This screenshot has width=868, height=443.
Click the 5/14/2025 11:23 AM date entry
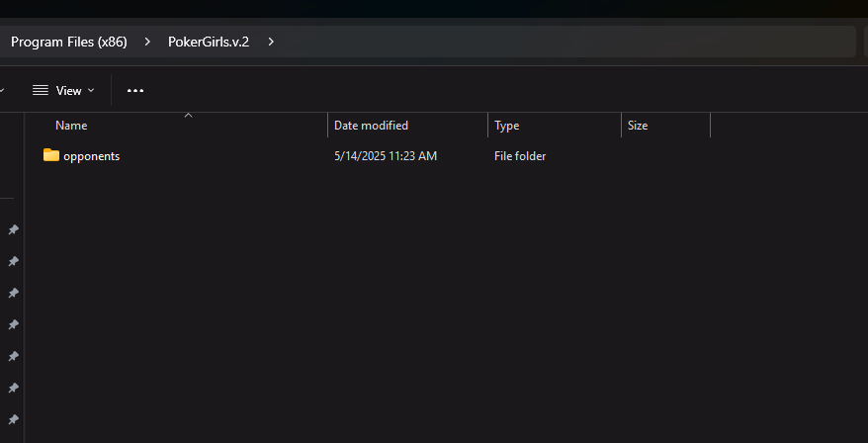tap(386, 156)
